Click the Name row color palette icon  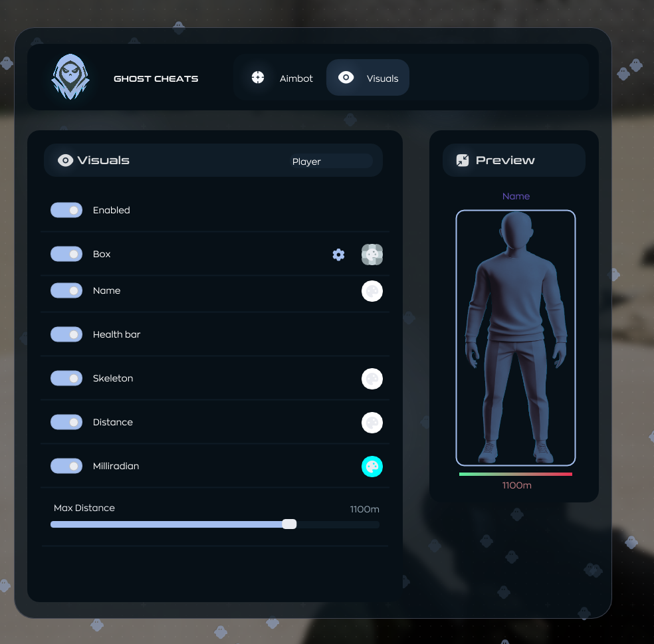(372, 291)
